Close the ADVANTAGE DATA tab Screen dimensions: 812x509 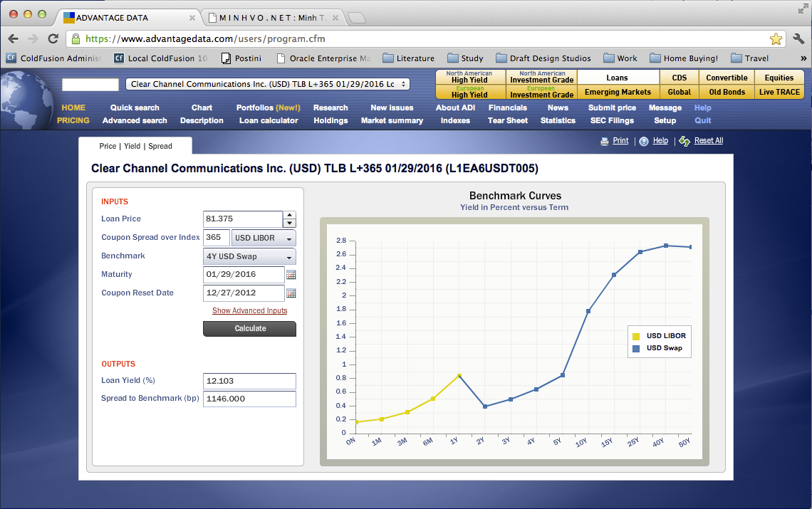tap(192, 18)
